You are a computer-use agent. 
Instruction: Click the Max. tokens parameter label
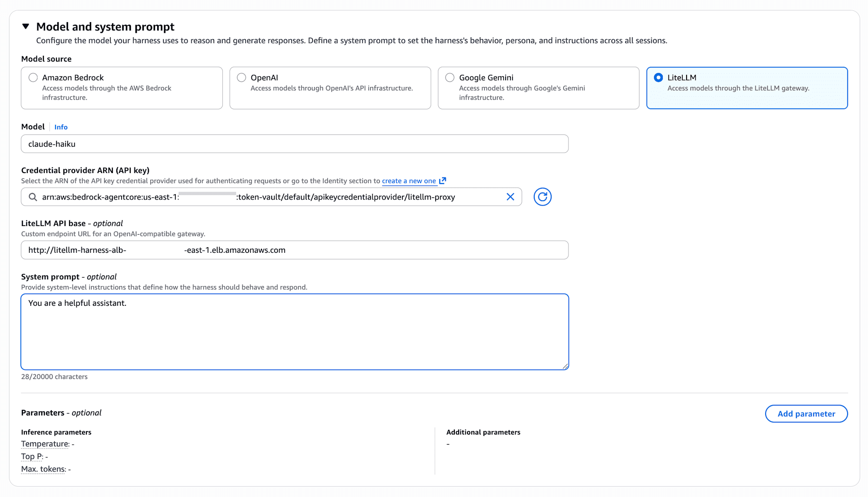point(43,469)
